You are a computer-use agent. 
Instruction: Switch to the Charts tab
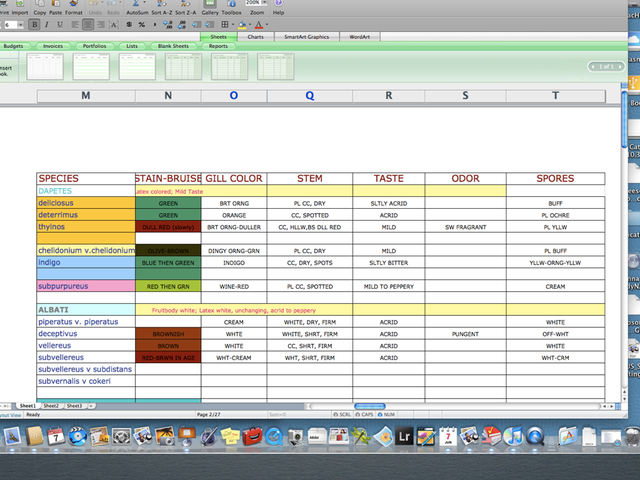pyautogui.click(x=256, y=36)
